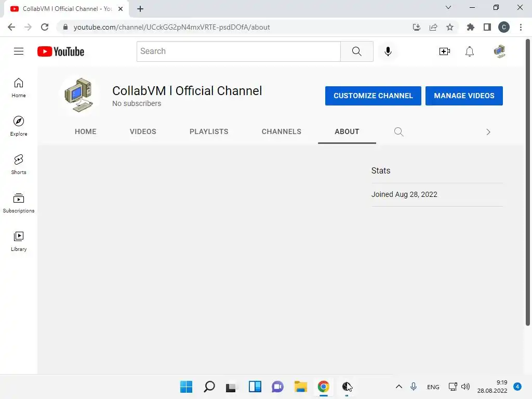Switch to the CHANNELS channel tab
532x399 pixels.
(x=281, y=131)
